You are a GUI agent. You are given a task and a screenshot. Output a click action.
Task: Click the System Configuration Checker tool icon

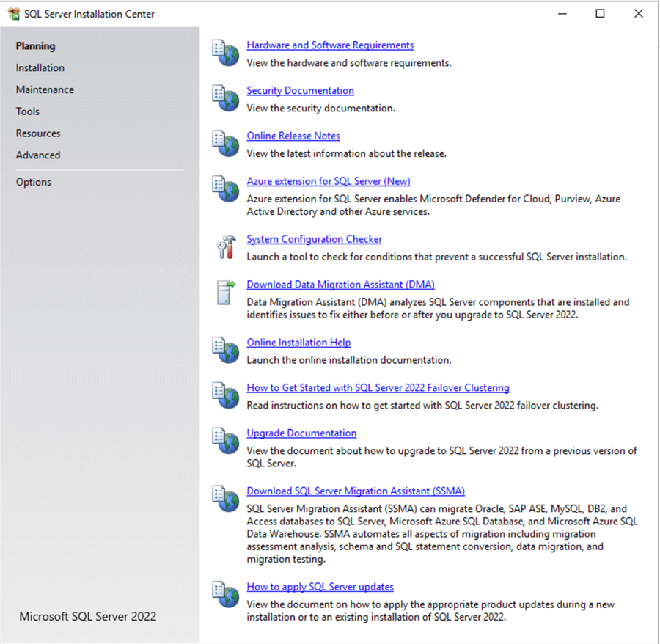pyautogui.click(x=225, y=246)
